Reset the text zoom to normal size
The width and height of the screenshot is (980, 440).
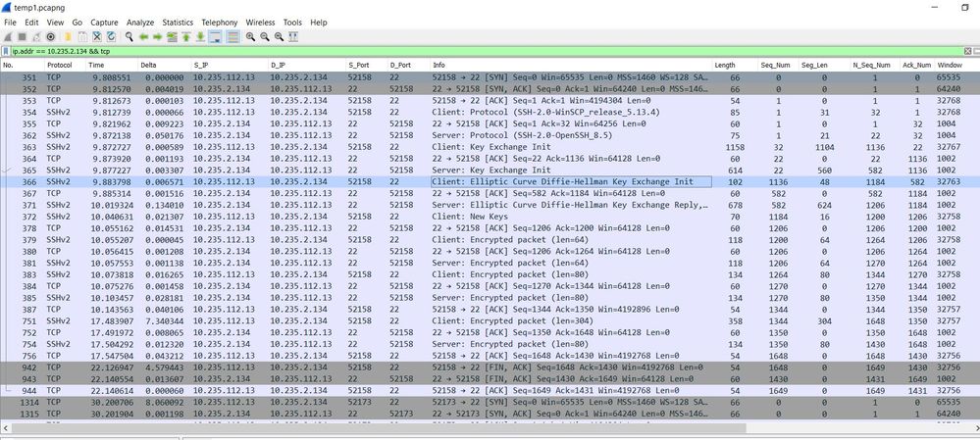279,37
